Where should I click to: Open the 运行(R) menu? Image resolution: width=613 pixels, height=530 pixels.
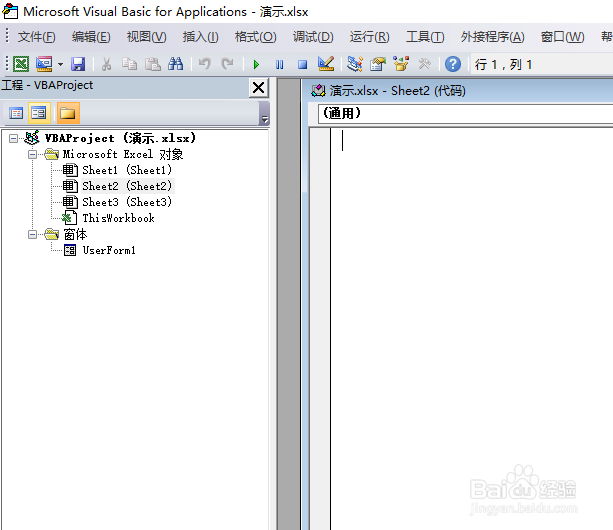[x=369, y=37]
